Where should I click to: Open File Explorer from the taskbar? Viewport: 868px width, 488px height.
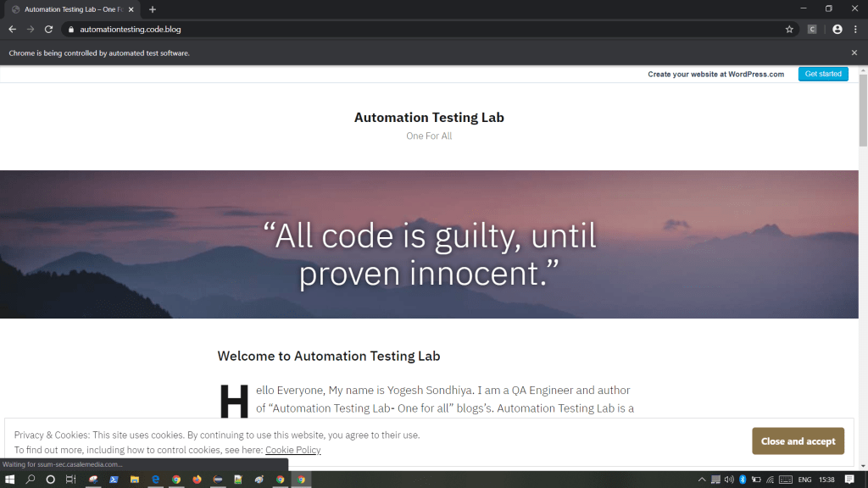(135, 480)
